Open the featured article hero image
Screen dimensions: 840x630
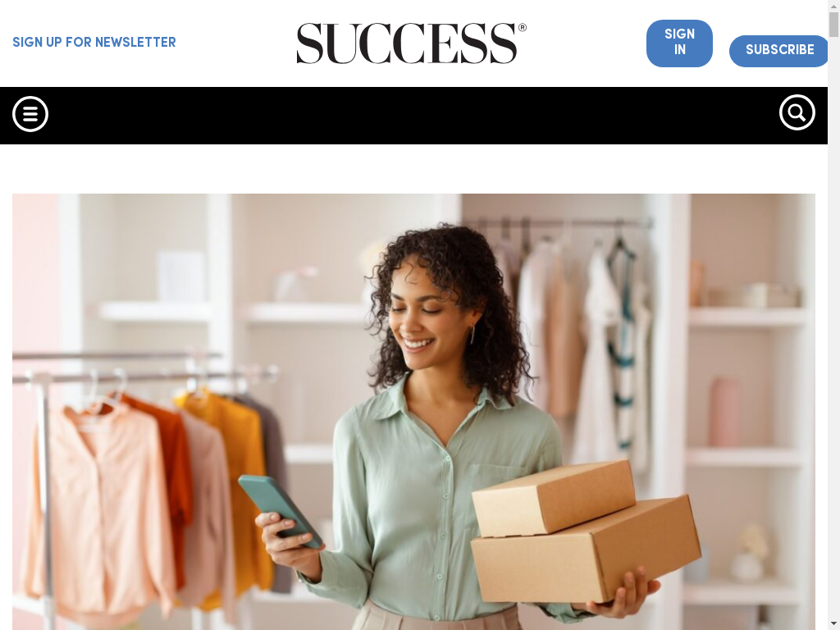pos(413,412)
